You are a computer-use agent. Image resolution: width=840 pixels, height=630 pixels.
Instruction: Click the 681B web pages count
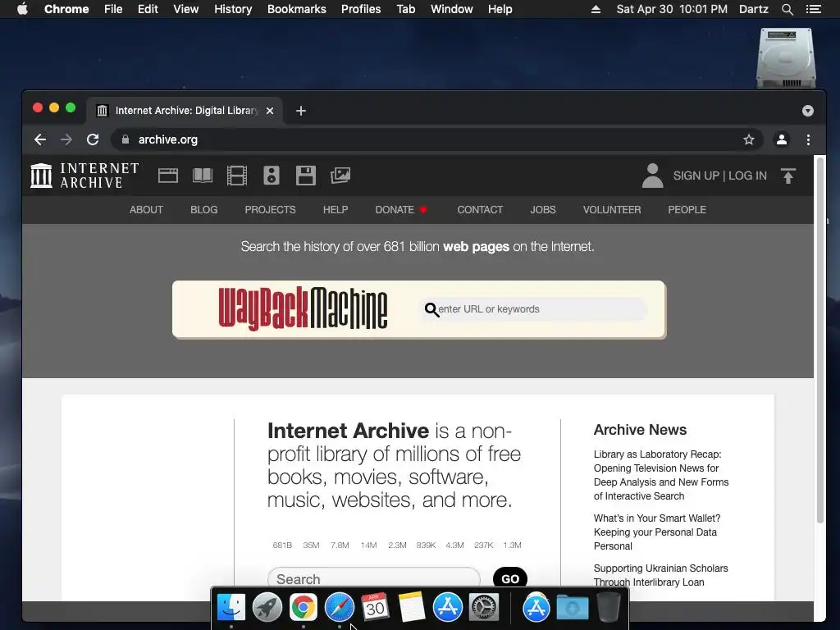click(x=282, y=546)
